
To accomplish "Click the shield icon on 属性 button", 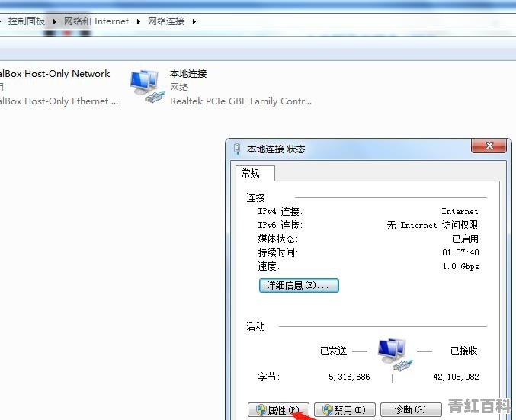I will (x=261, y=410).
